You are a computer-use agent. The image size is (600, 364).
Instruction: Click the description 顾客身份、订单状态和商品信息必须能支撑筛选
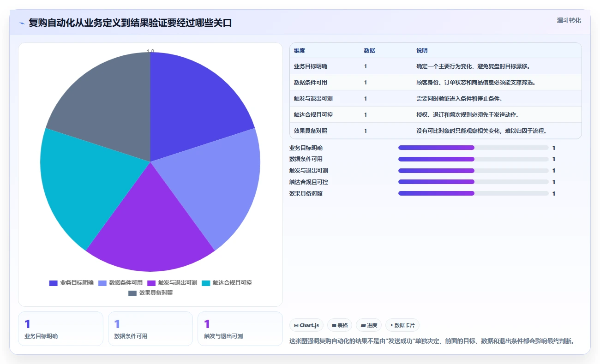point(477,83)
